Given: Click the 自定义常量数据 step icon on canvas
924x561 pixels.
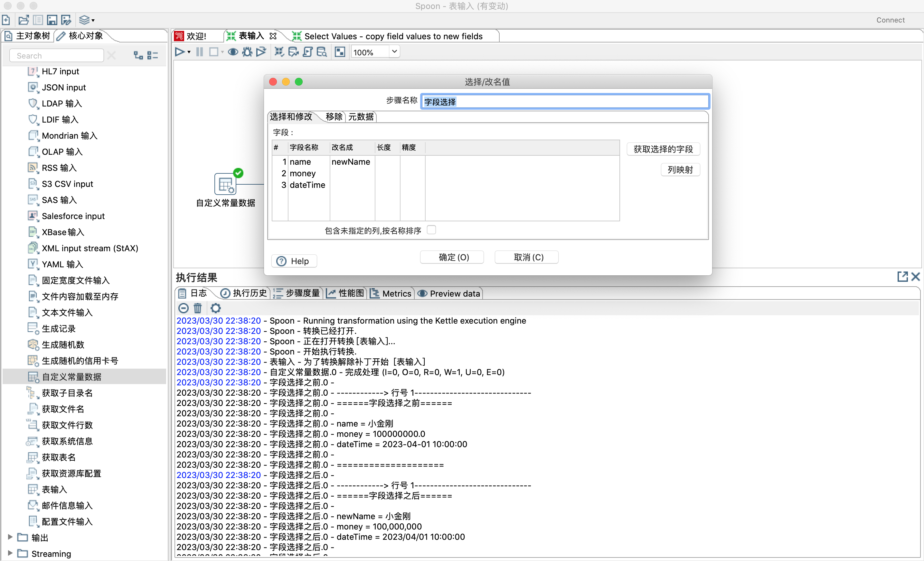Looking at the screenshot, I should point(225,184).
